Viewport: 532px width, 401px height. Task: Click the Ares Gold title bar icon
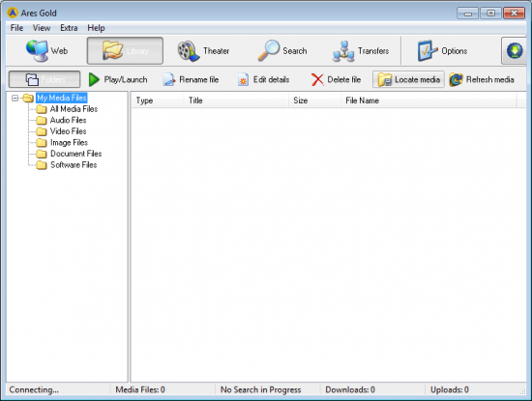(13, 13)
